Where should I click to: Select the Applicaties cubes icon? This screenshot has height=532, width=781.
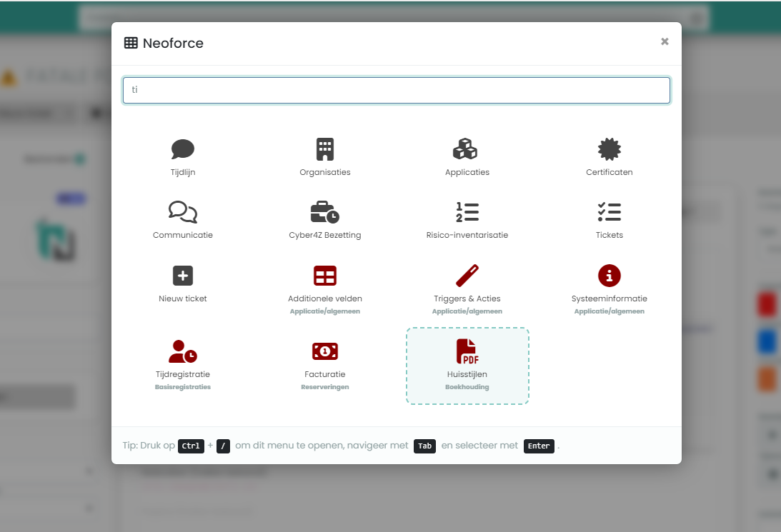tap(467, 149)
